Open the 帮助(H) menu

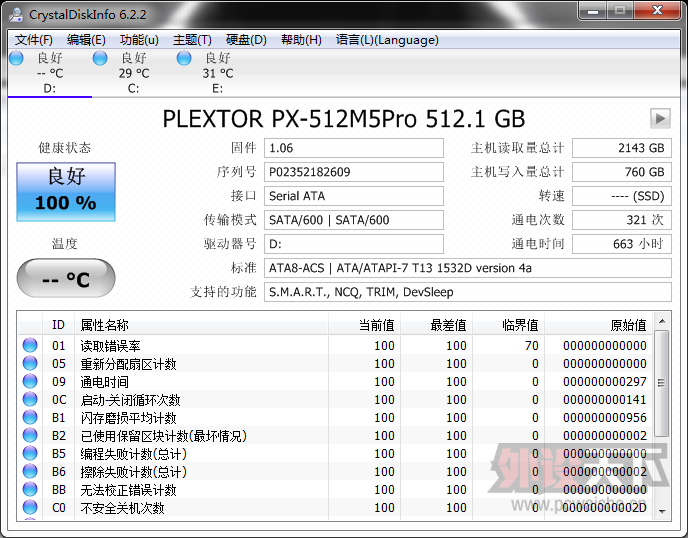point(301,40)
